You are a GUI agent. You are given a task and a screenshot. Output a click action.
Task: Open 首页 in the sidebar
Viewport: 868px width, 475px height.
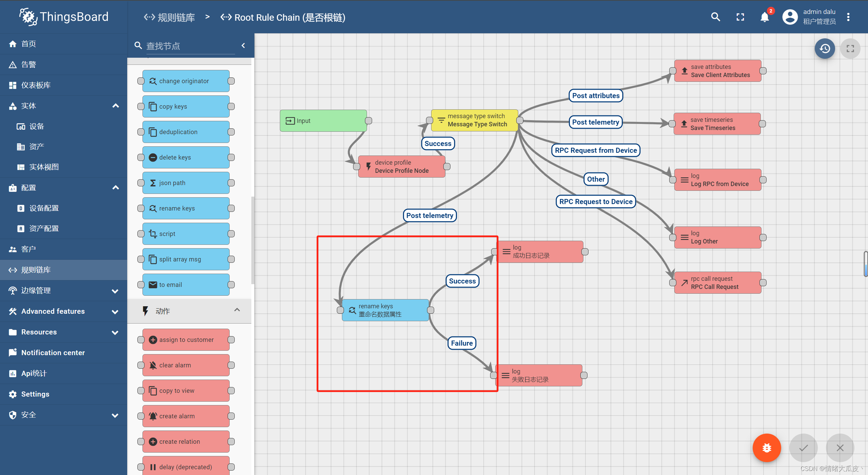pos(63,44)
